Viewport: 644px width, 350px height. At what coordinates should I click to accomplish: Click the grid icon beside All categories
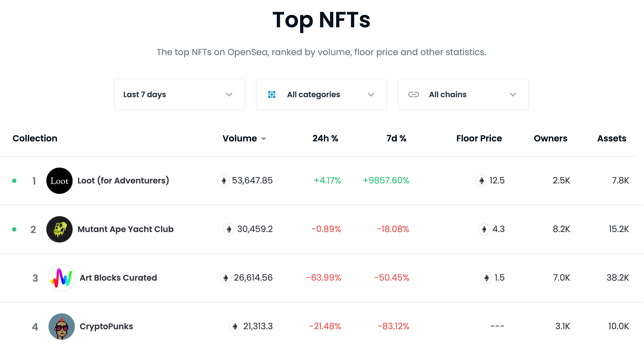pos(272,94)
